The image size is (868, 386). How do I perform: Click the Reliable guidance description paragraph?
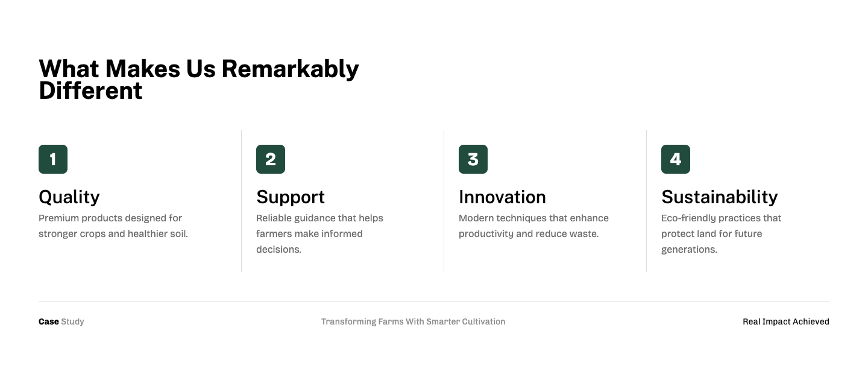pyautogui.click(x=319, y=233)
